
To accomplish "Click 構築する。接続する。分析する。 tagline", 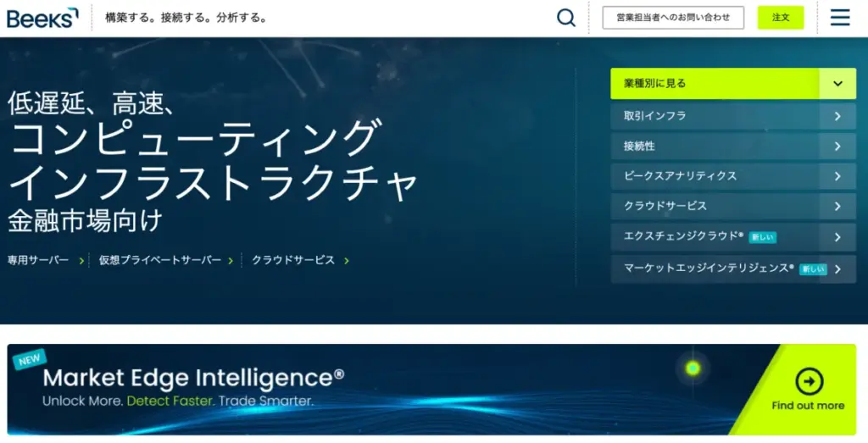I will point(186,18).
